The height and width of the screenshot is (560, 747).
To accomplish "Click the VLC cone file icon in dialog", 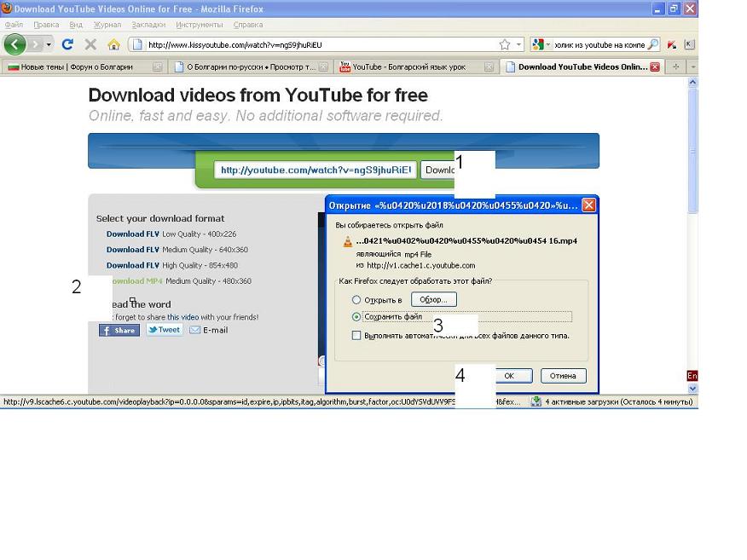I will (x=348, y=241).
